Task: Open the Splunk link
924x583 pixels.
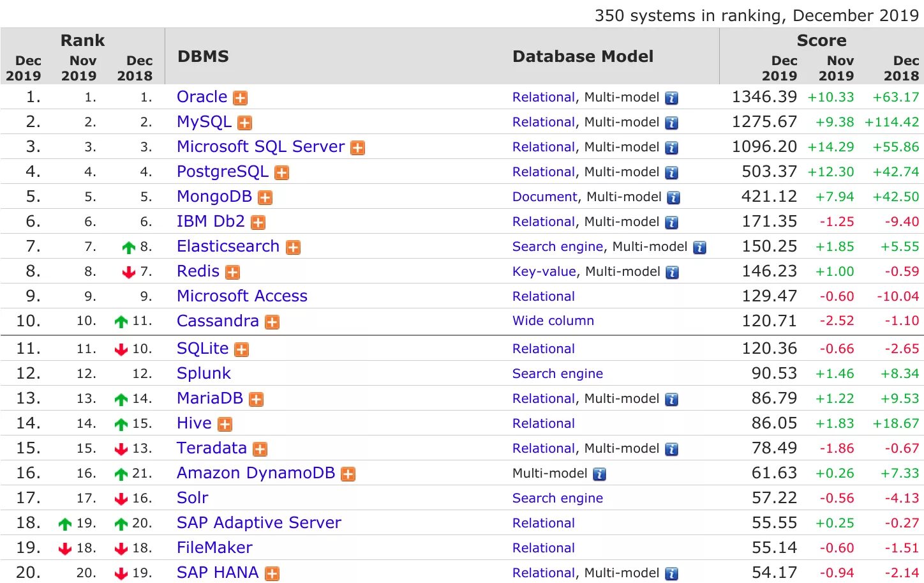Action: tap(204, 374)
